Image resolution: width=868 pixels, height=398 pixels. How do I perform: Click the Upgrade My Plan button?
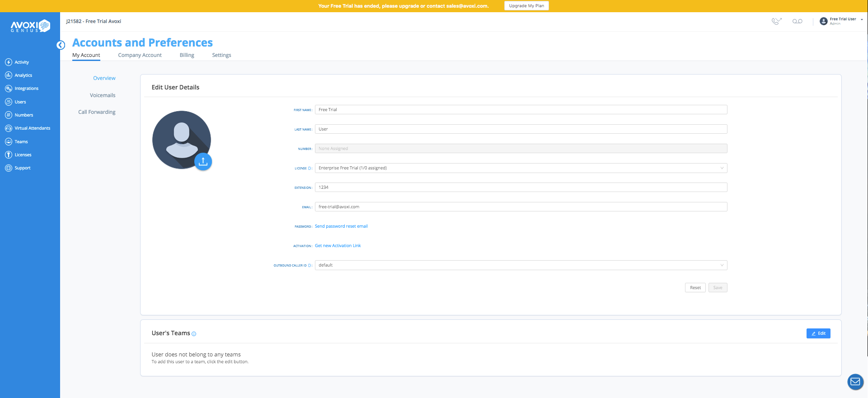526,6
